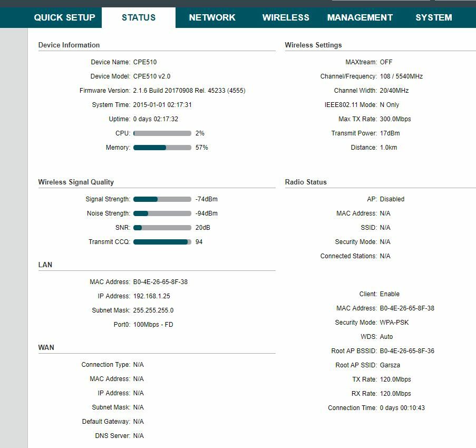Click the Client status Enable
The height and width of the screenshot is (448, 476).
click(x=390, y=294)
